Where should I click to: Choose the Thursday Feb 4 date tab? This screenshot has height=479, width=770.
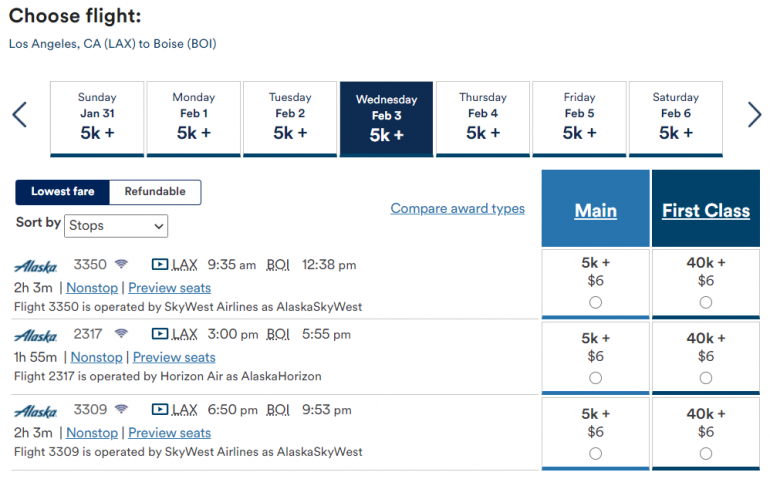click(x=483, y=118)
